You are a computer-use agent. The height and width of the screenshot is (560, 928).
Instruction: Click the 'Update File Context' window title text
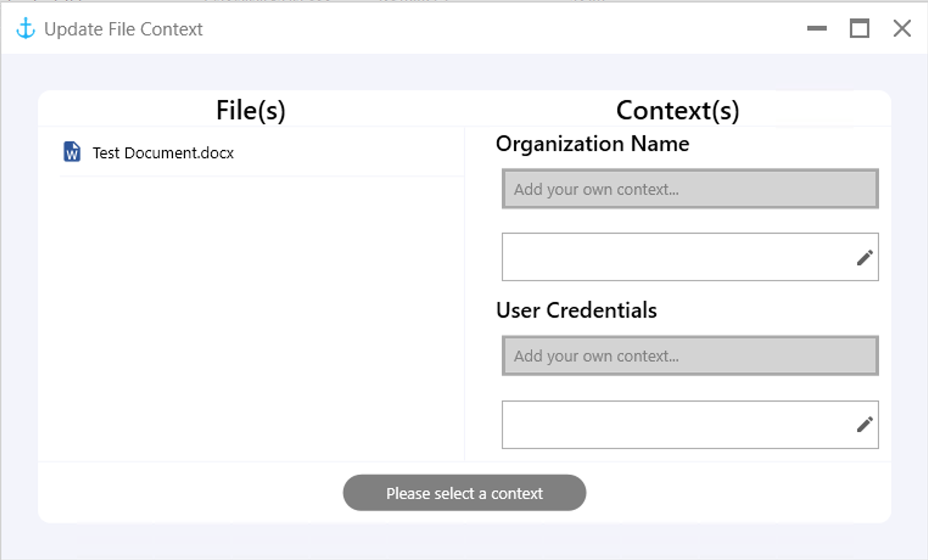pyautogui.click(x=123, y=29)
